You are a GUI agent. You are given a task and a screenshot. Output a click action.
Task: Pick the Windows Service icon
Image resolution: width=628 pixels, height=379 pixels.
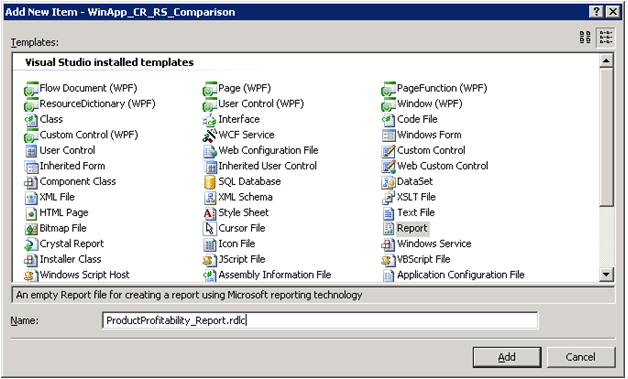point(388,244)
